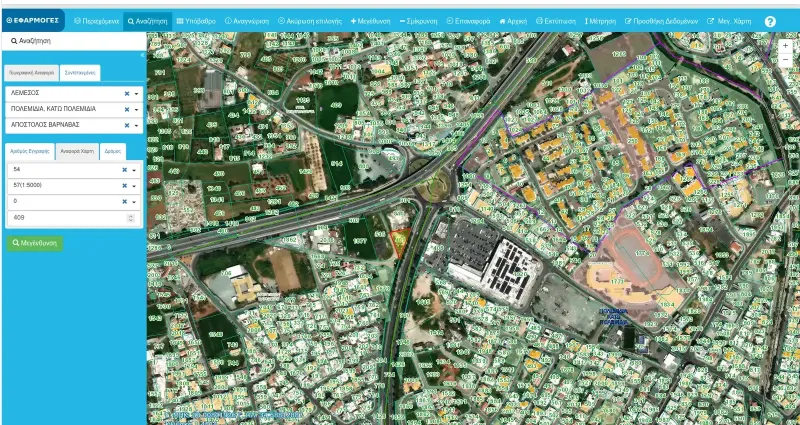Open the Εκτύπωση print tool

(x=556, y=21)
